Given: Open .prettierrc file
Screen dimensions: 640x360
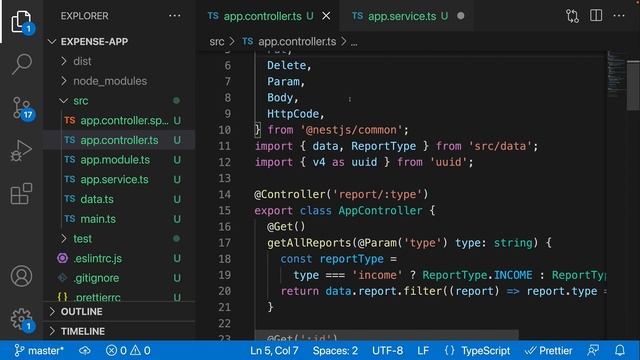Looking at the screenshot, I should (119, 297).
